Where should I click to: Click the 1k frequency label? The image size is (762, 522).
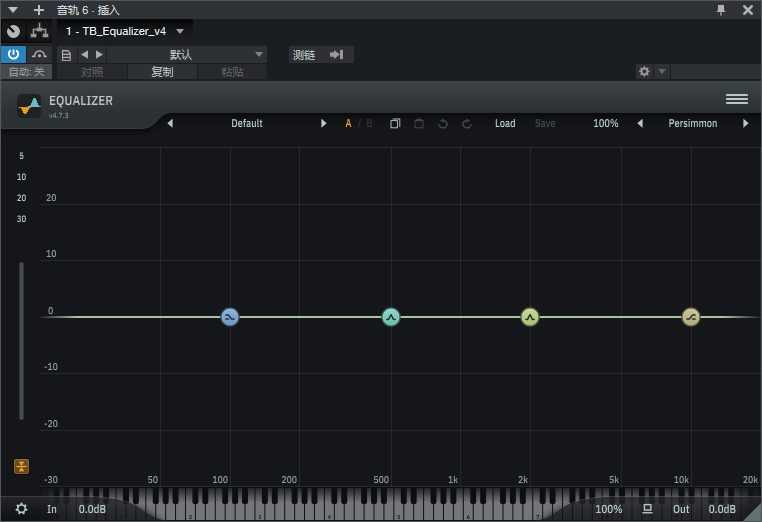tap(453, 480)
